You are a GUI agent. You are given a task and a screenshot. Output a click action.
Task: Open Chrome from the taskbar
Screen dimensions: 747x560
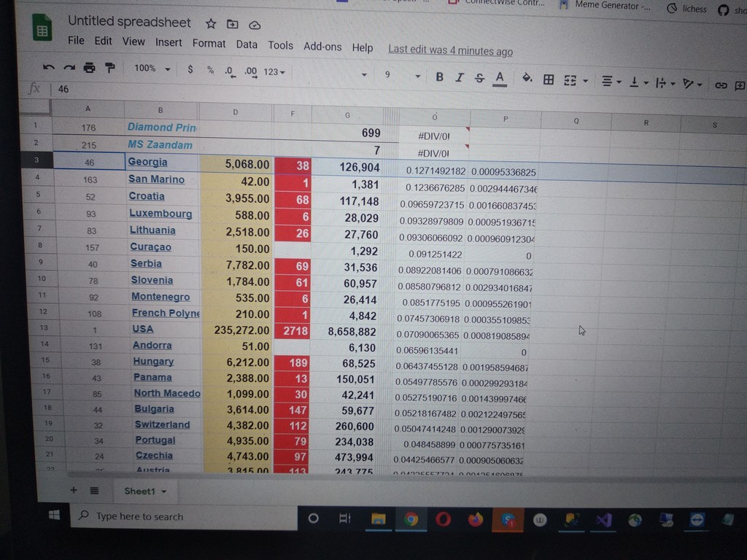(411, 518)
